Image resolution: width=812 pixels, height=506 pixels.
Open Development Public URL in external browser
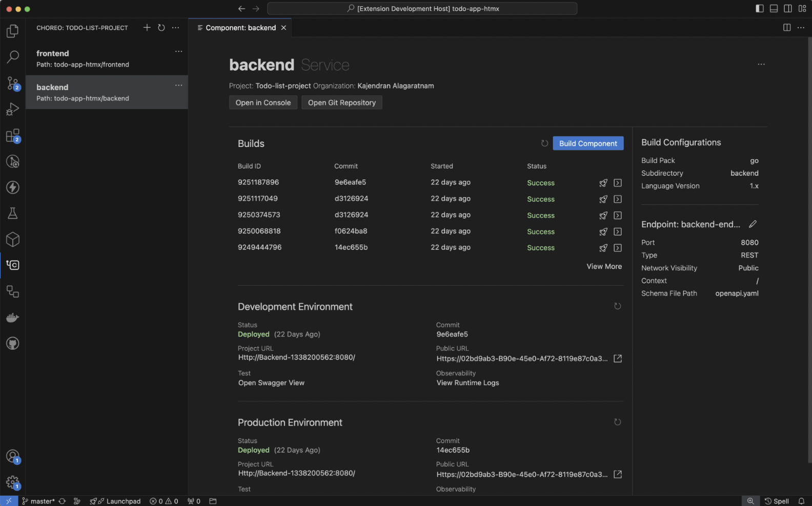[618, 359]
